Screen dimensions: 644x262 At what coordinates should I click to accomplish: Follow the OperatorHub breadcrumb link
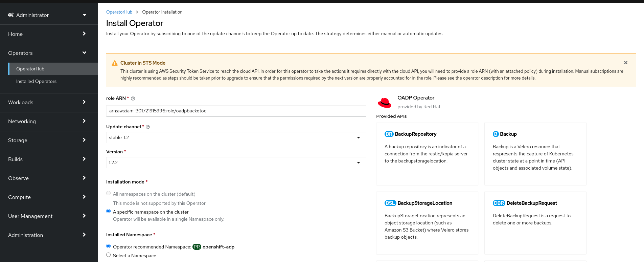coord(119,12)
